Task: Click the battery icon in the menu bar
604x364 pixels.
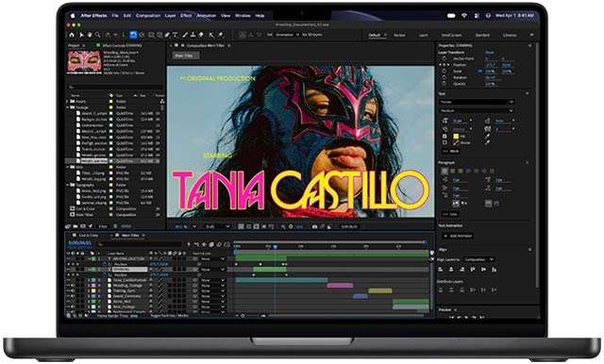Action: tap(451, 15)
